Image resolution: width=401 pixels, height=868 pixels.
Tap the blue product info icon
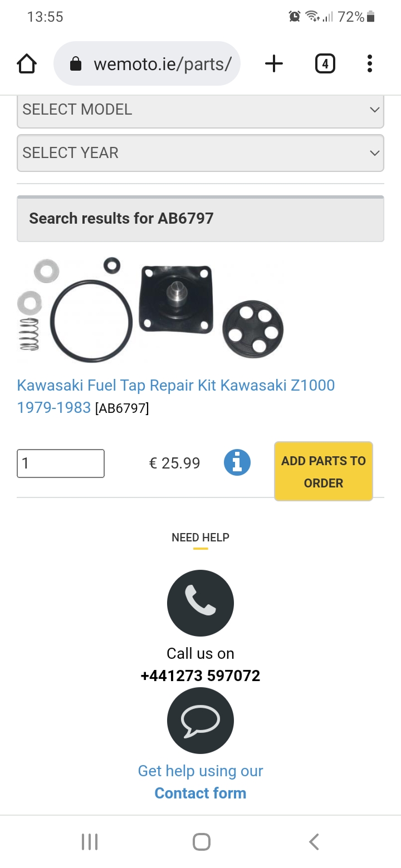(x=237, y=463)
